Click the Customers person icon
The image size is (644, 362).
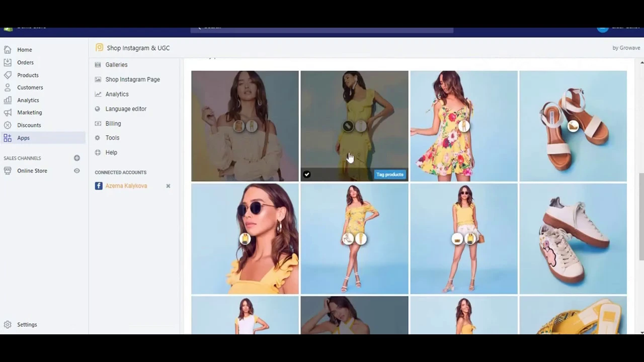click(8, 87)
